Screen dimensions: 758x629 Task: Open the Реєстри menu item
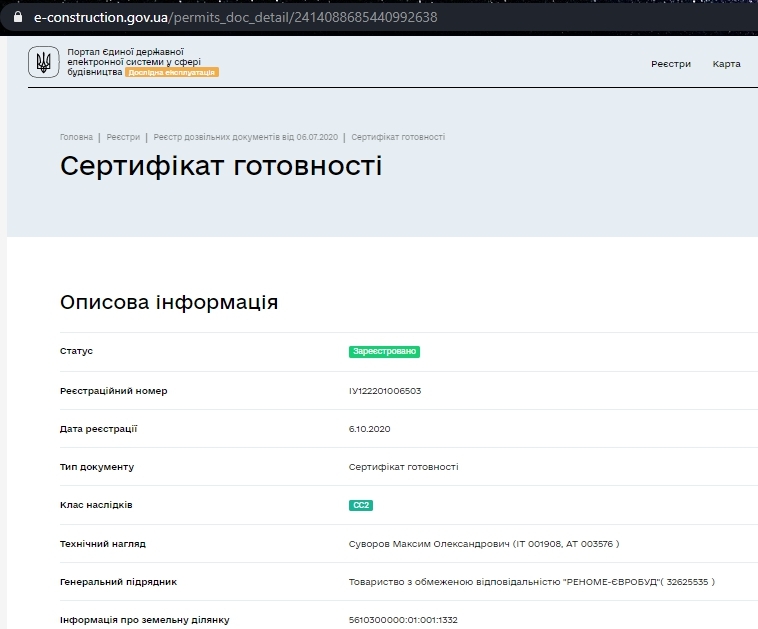[671, 64]
